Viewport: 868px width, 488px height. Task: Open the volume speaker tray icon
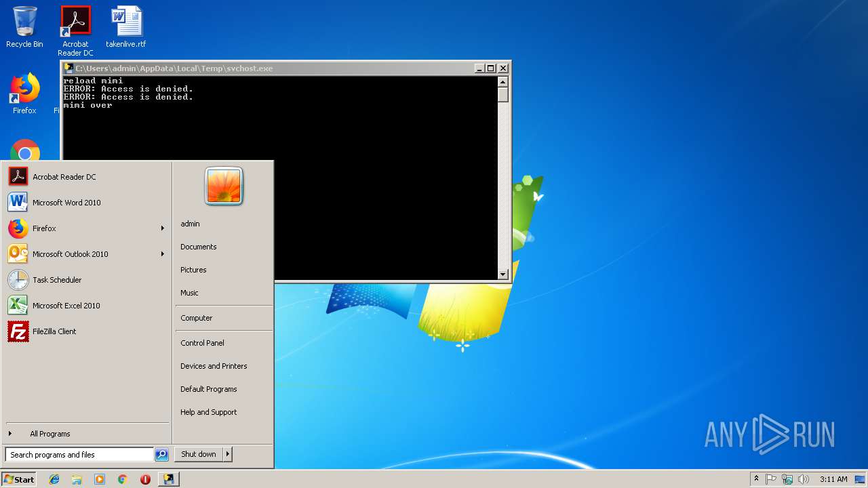coord(804,479)
